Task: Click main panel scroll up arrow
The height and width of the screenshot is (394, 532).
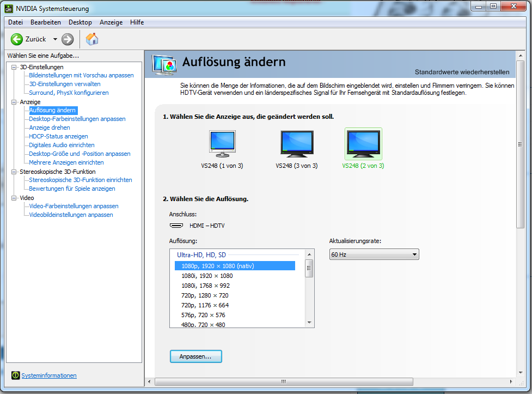Action: 521,55
